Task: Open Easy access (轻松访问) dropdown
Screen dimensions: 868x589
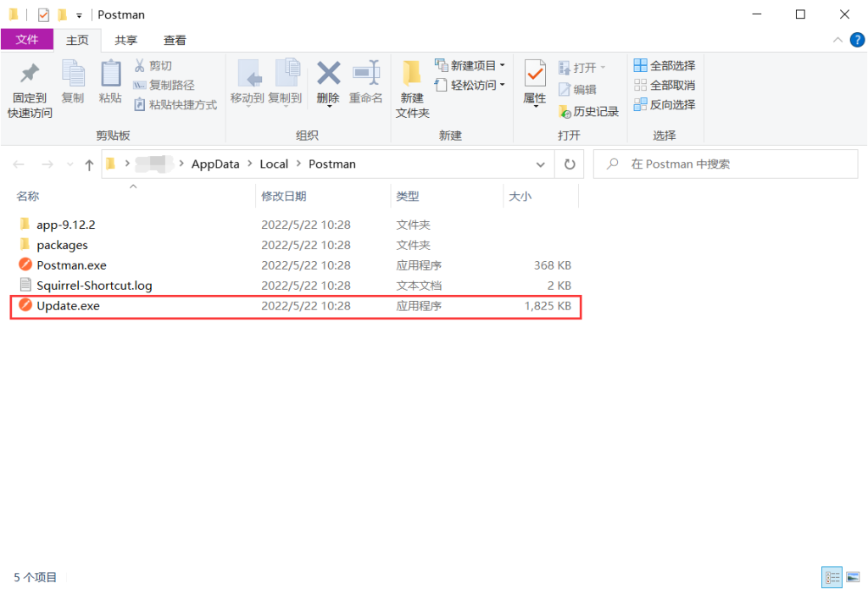Action: tap(470, 86)
